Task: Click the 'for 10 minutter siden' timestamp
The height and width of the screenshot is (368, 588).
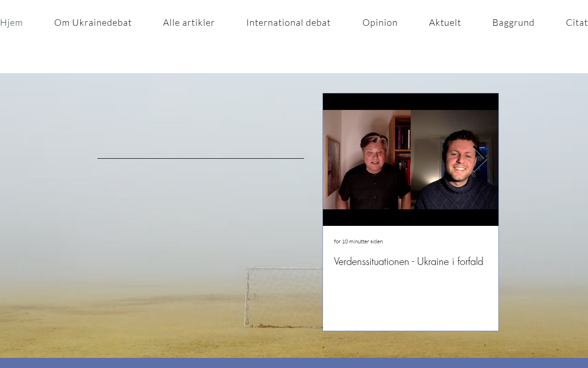Action: [x=358, y=241]
